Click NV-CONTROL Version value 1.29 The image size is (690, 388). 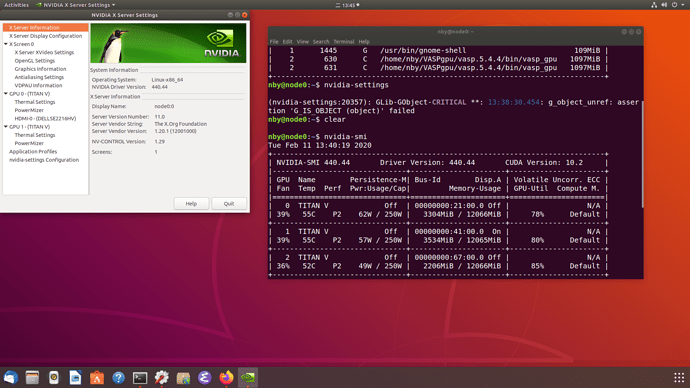coord(159,142)
